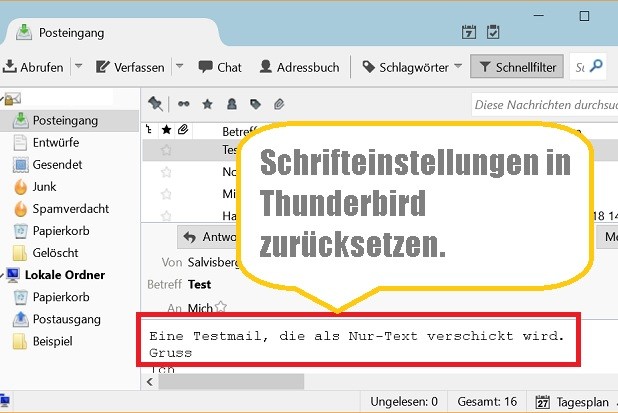Screen dimensions: 618x413
Task: Click the online status icon in status bar
Action: (5, 401)
